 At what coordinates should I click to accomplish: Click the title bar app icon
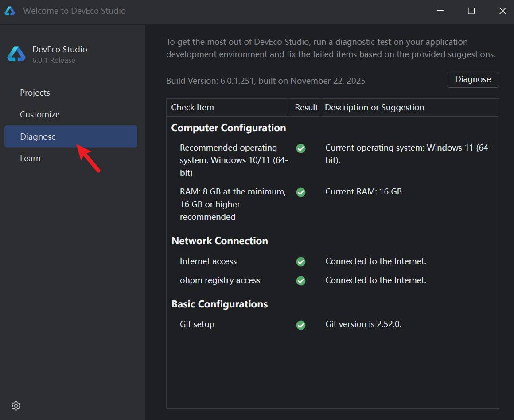[x=10, y=11]
